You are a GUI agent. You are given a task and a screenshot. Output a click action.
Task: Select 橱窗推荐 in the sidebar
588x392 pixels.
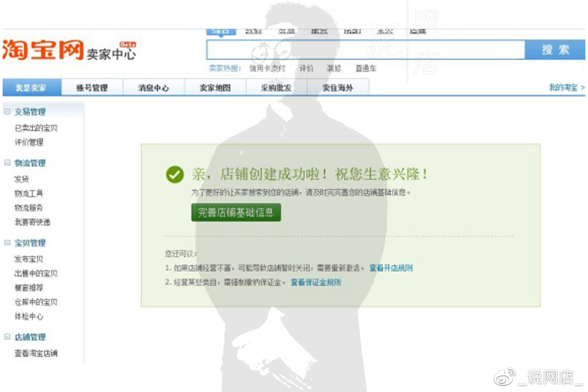(x=29, y=288)
